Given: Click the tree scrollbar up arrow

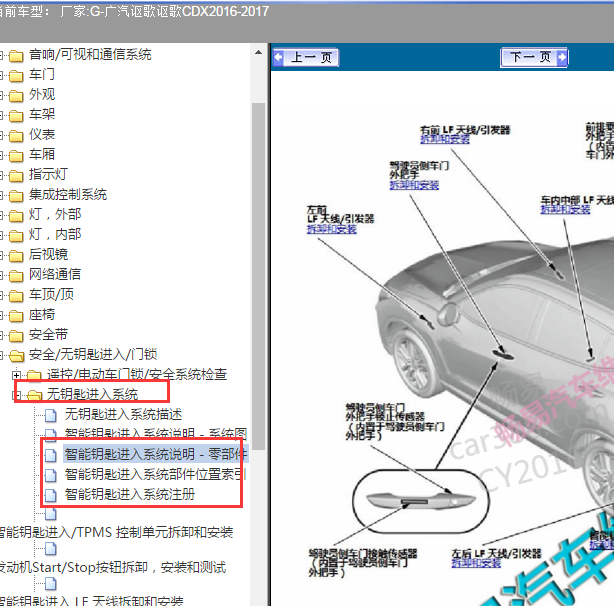Looking at the screenshot, I should point(258,52).
